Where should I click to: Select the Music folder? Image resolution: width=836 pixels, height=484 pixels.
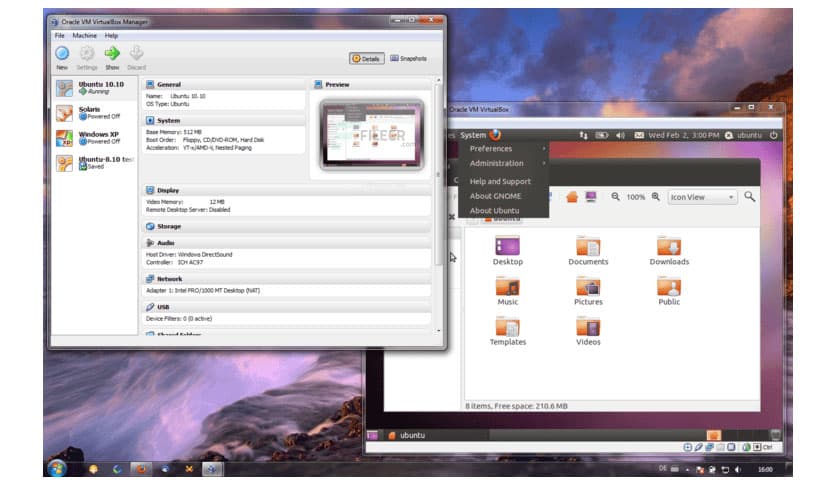coord(508,291)
